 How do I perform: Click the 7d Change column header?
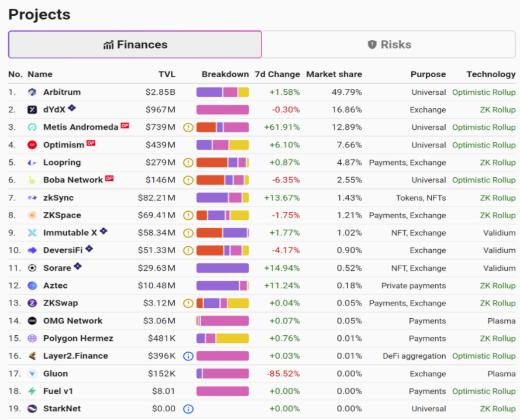point(277,74)
